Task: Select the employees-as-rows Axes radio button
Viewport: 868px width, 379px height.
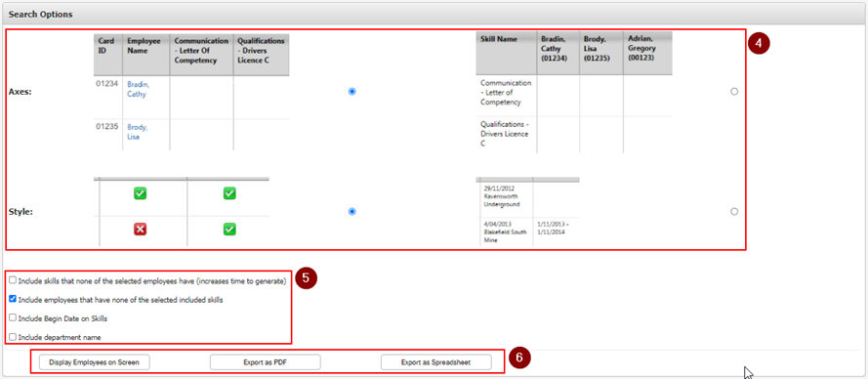Action: (352, 92)
